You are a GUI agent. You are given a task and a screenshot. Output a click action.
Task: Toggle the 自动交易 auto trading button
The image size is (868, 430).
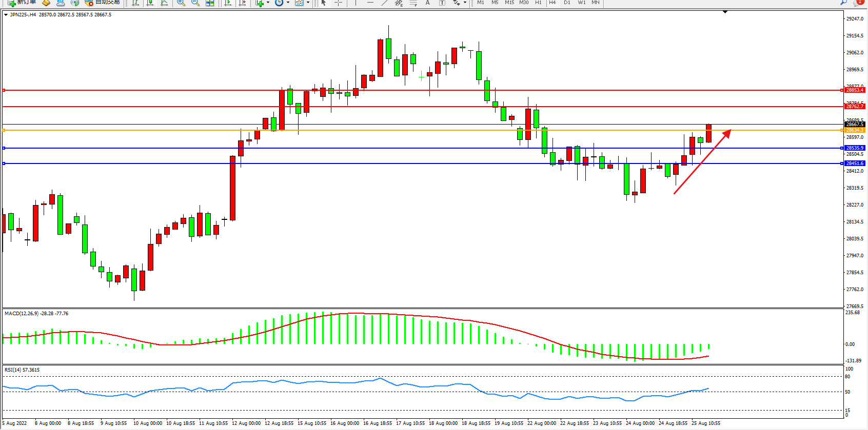(103, 3)
